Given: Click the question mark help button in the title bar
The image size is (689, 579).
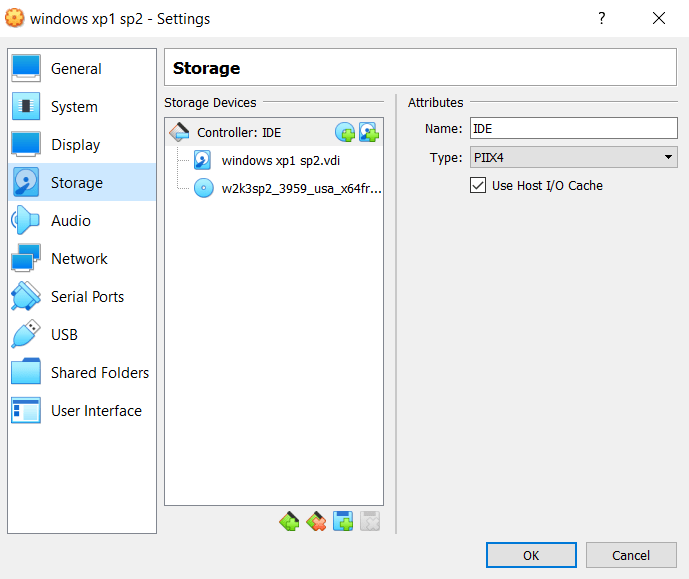Looking at the screenshot, I should coord(602,18).
